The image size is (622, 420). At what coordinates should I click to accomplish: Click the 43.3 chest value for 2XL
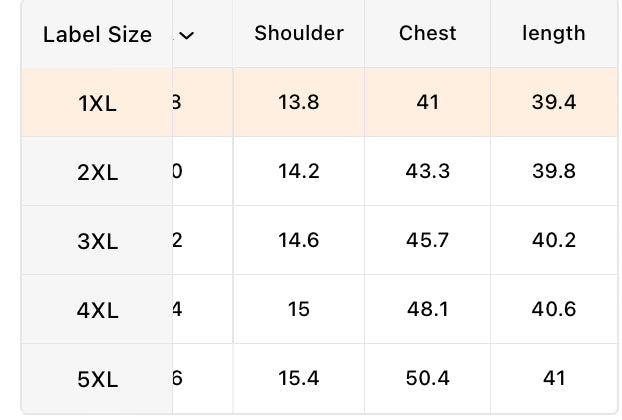tap(428, 171)
